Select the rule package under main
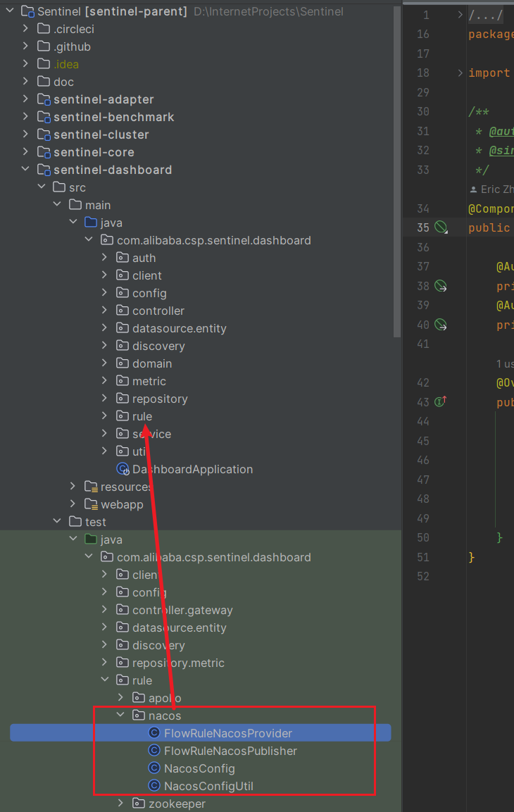This screenshot has height=812, width=514. 142,416
